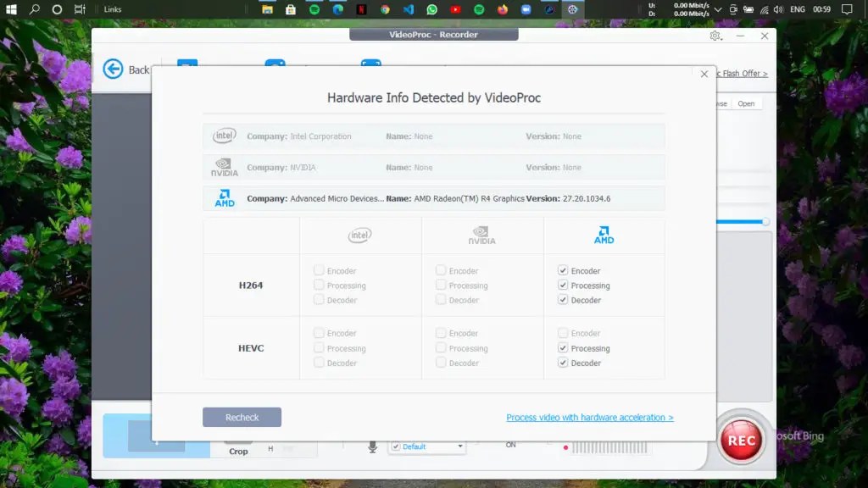Open the Windows Start menu
The width and height of the screenshot is (868, 488).
click(11, 8)
